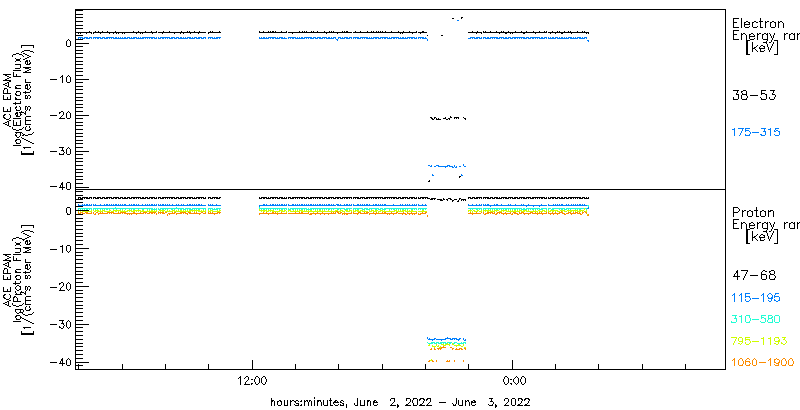
Task: Select the 1060-1900 proton energy label
Action: coord(763,362)
